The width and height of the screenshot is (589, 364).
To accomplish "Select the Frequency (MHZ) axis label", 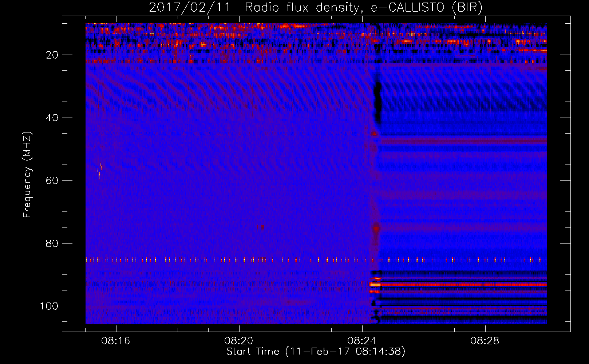I will coord(27,175).
